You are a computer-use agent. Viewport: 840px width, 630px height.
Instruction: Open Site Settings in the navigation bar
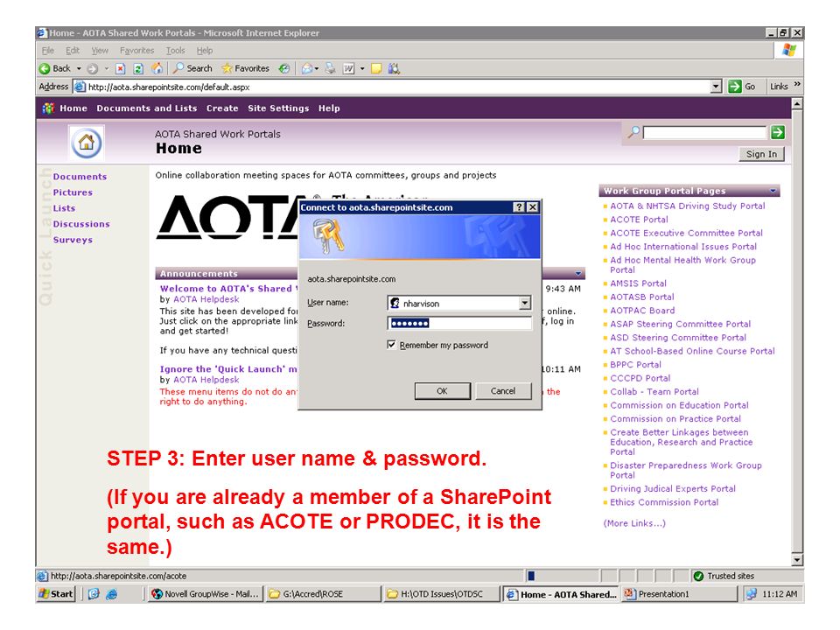click(x=278, y=108)
